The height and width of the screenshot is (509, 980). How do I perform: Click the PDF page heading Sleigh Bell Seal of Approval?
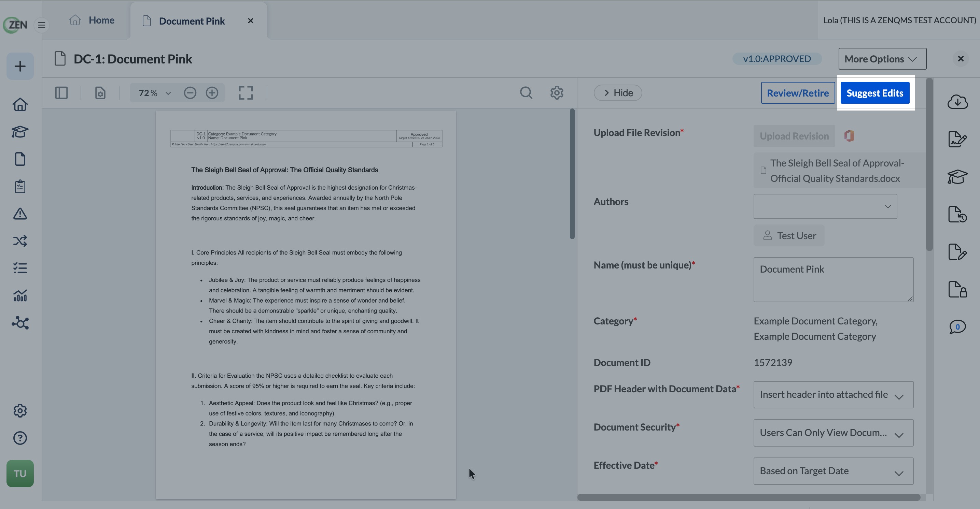pos(284,170)
